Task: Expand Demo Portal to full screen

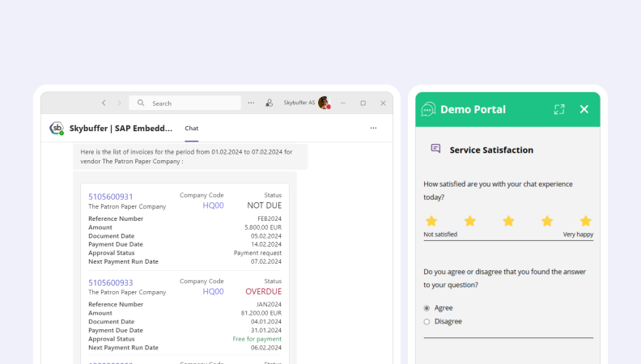Action: pos(559,109)
